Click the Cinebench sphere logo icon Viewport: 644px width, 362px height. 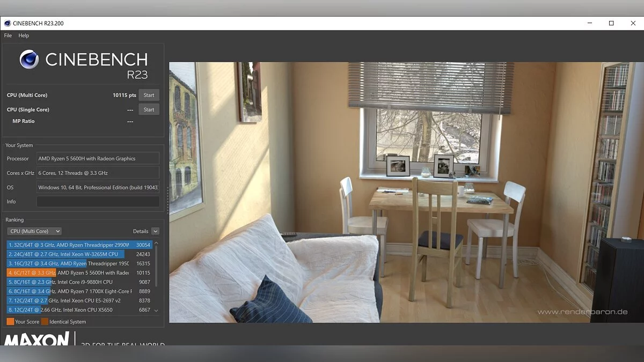[30, 59]
